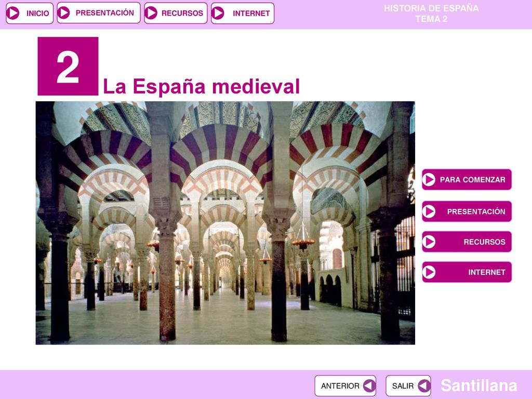Screen dimensions: 532x399
Task: Click the header 'HISTORIA DE ESPAÑA TEMA 2'
Action: (x=431, y=14)
